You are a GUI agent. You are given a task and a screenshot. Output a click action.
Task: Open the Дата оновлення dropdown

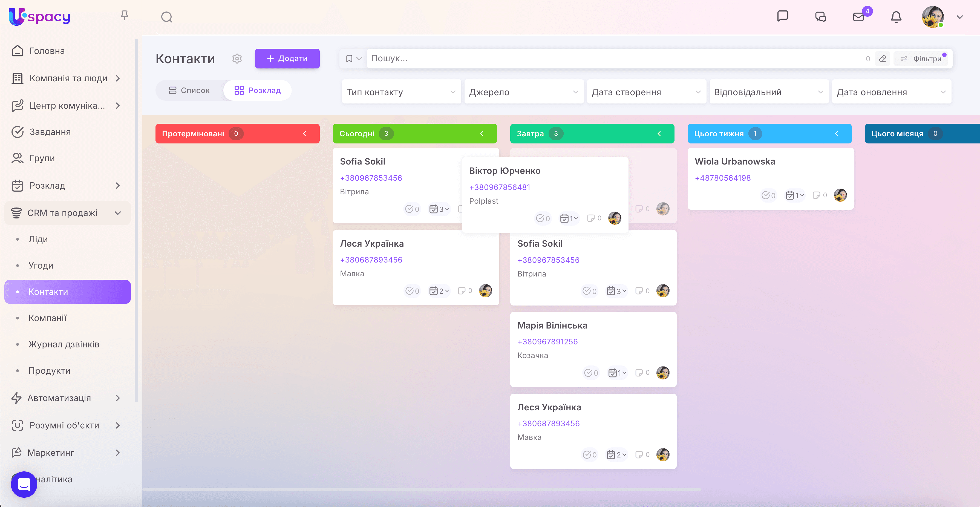point(891,92)
